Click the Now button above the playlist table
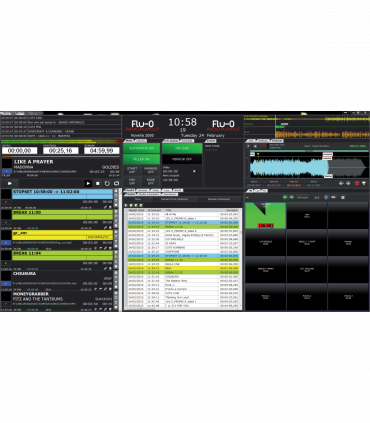This screenshot has width=370, height=423. point(138,199)
